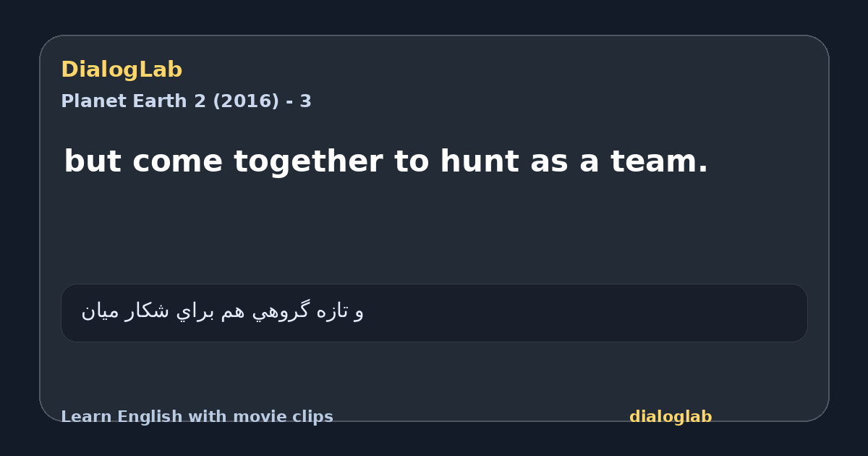Click the "(2016)" year in the title
Viewport: 868px width, 456px height.
[x=245, y=101]
